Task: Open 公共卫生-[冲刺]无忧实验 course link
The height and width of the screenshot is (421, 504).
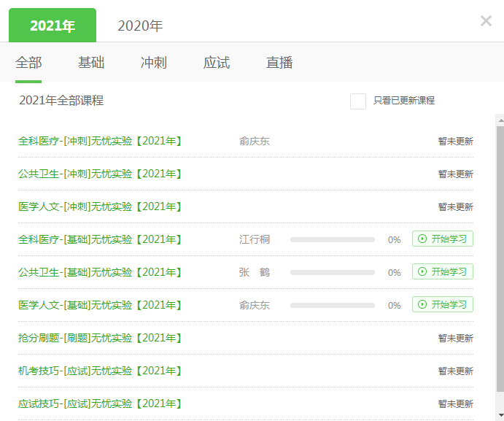Action: coord(100,174)
